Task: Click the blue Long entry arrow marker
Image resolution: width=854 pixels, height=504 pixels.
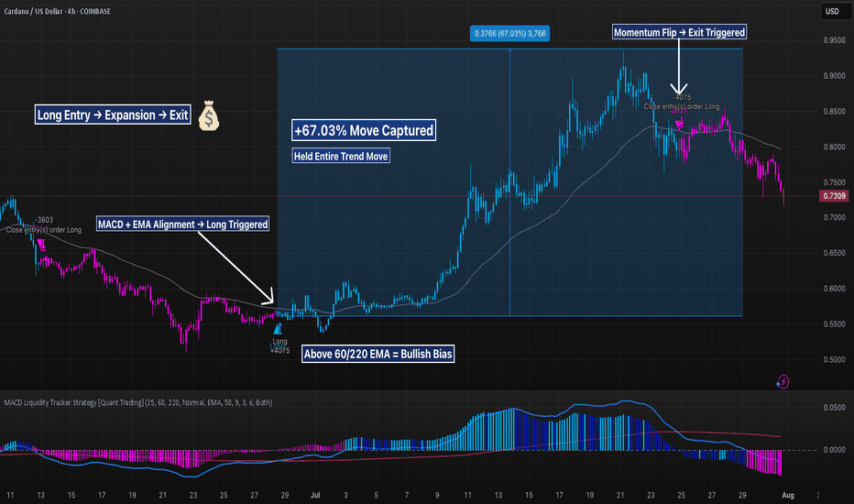Action: [279, 329]
